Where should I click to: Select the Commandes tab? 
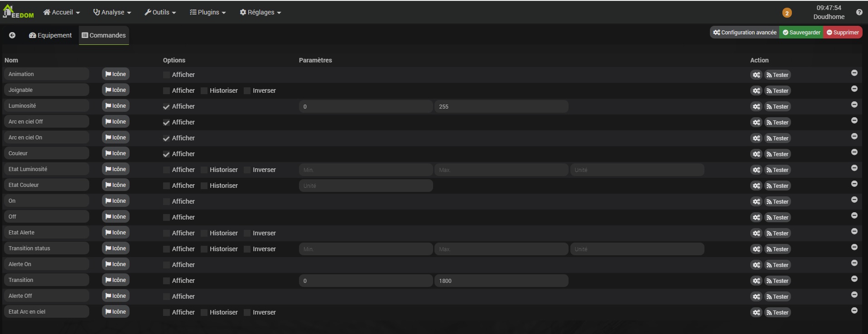[104, 35]
